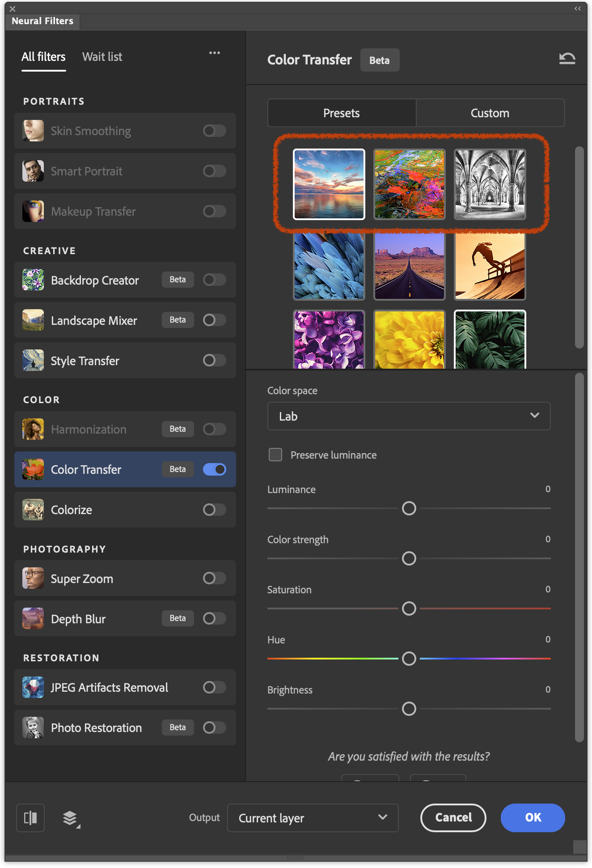Click the Neural Filters panel tab
Screen dimensions: 592x868
(x=42, y=21)
